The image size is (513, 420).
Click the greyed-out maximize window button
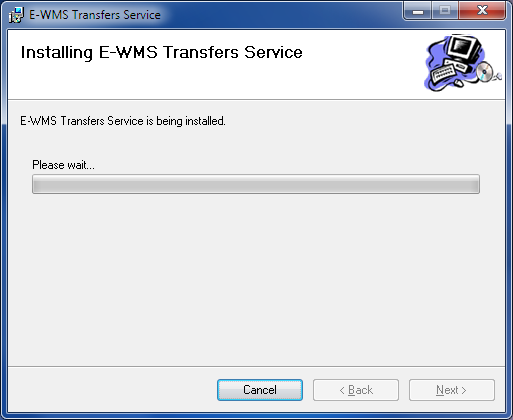[x=445, y=11]
